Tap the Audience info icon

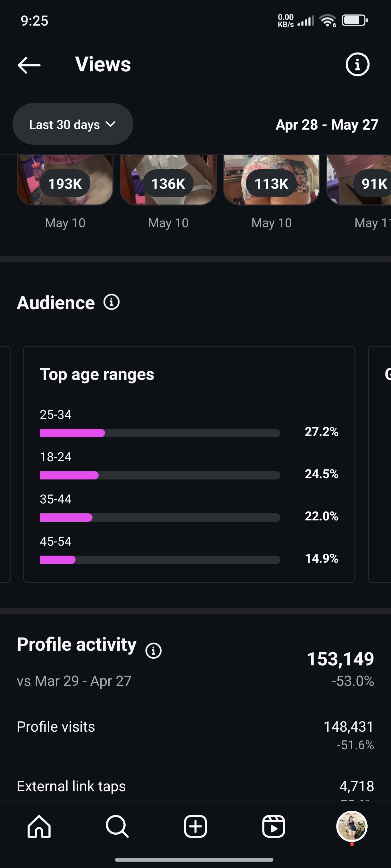click(111, 302)
